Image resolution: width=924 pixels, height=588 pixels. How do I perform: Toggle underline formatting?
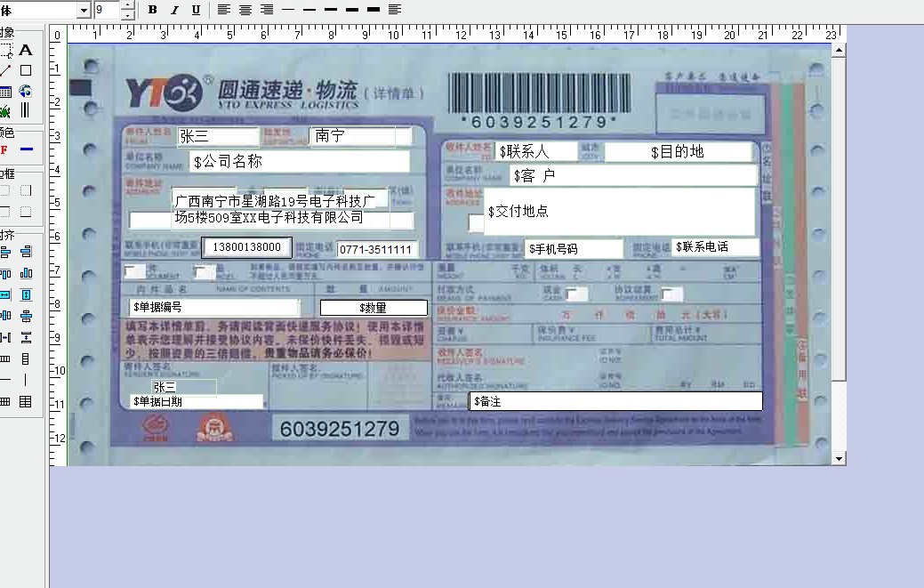(195, 10)
